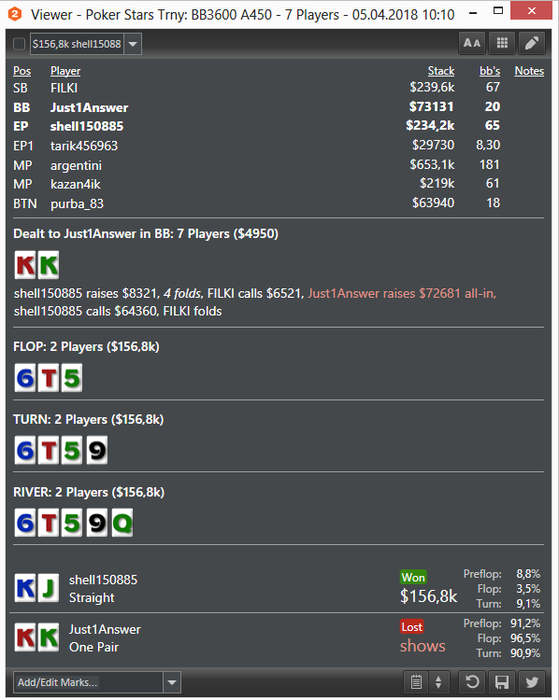The height and width of the screenshot is (700, 559).
Task: Click the pencil edit icon
Action: click(532, 43)
